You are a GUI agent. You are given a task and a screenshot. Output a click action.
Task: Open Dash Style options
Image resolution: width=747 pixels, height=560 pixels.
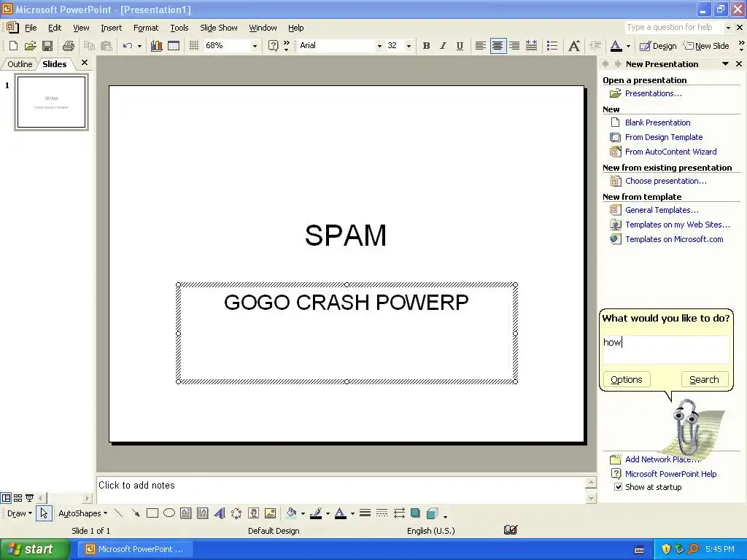point(382,513)
